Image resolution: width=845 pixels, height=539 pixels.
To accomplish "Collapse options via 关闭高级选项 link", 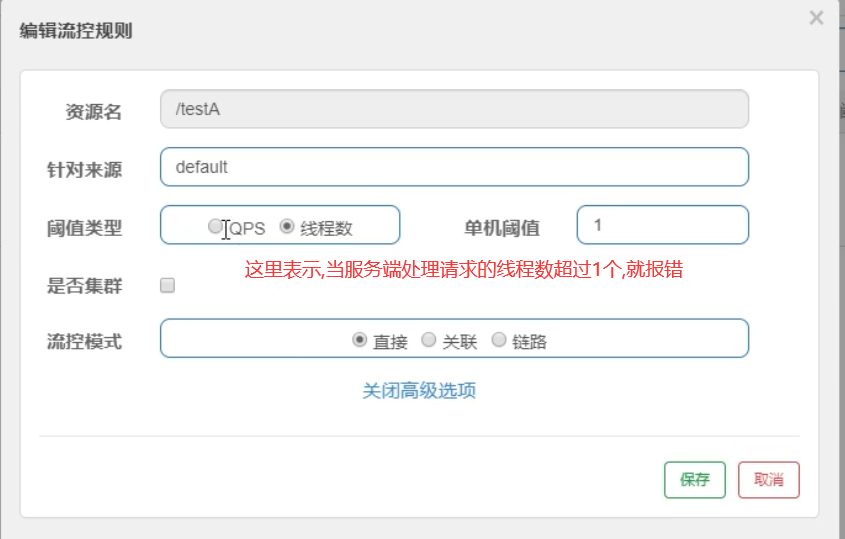I will (419, 390).
